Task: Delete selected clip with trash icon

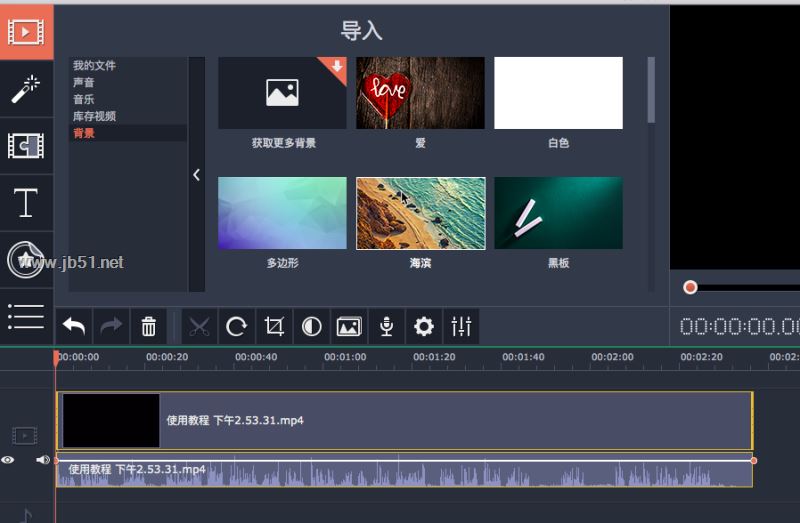Action: [x=148, y=326]
